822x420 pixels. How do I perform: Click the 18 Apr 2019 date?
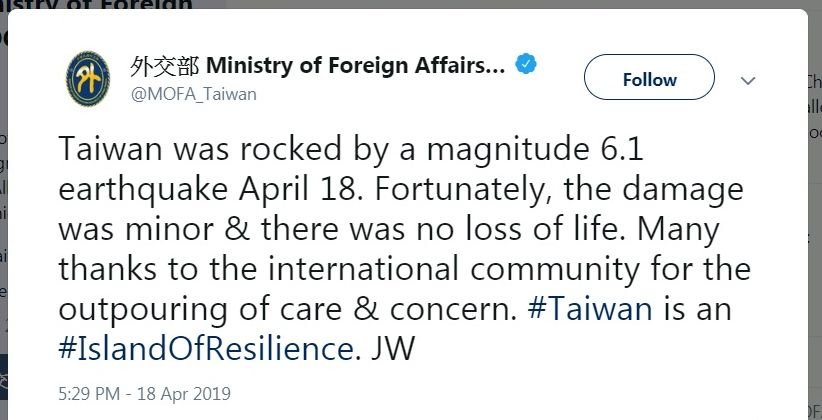coord(183,393)
